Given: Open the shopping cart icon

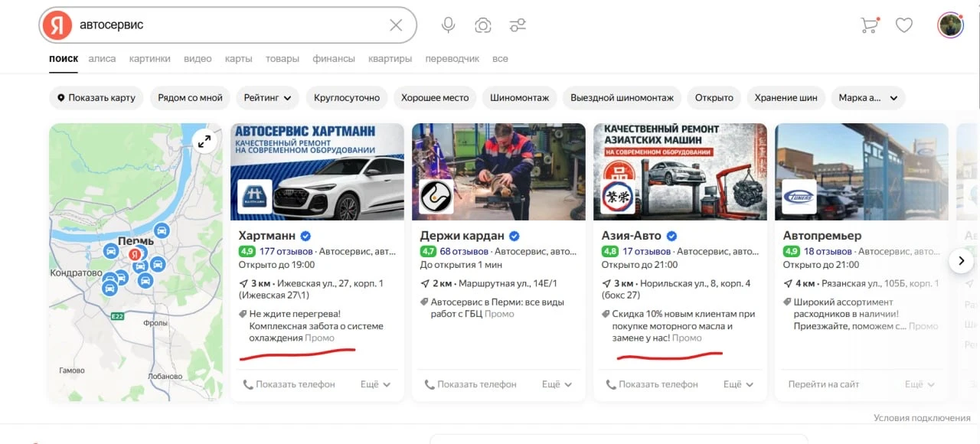Looking at the screenshot, I should coord(870,25).
